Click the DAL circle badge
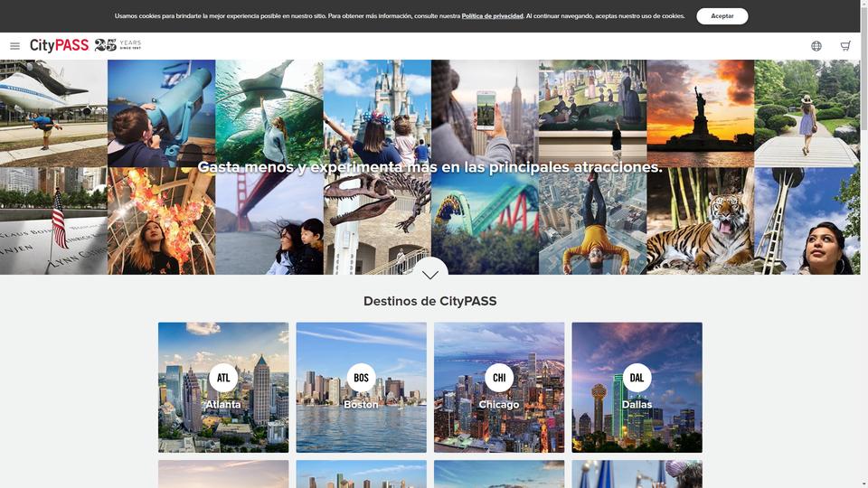 coord(637,378)
